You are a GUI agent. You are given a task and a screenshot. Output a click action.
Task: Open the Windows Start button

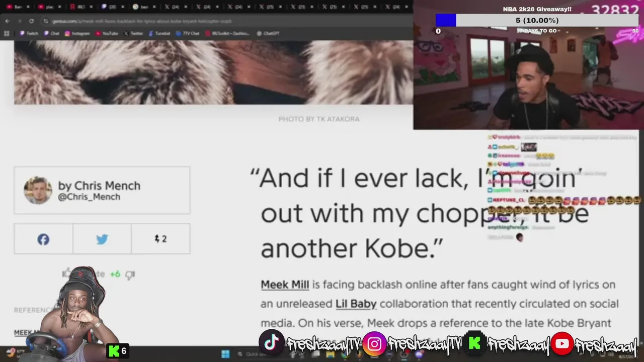[225, 354]
